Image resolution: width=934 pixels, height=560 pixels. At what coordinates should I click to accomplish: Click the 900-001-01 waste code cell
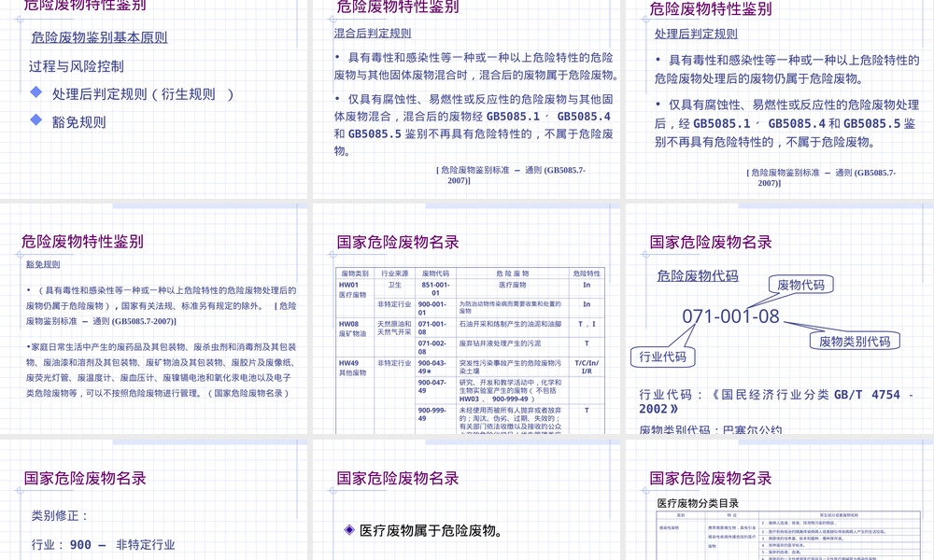[x=435, y=308]
